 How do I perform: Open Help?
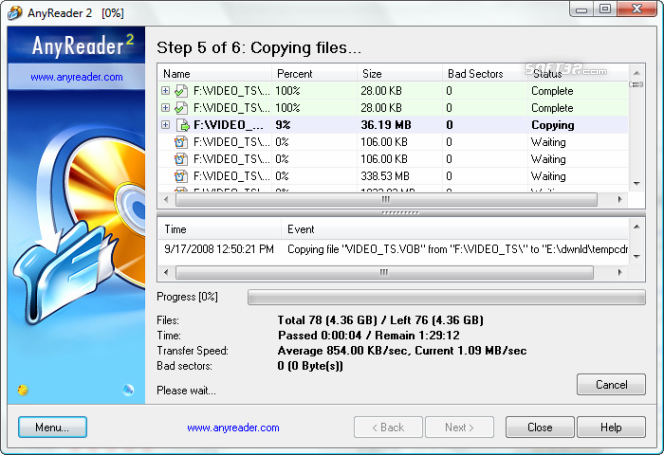(611, 427)
